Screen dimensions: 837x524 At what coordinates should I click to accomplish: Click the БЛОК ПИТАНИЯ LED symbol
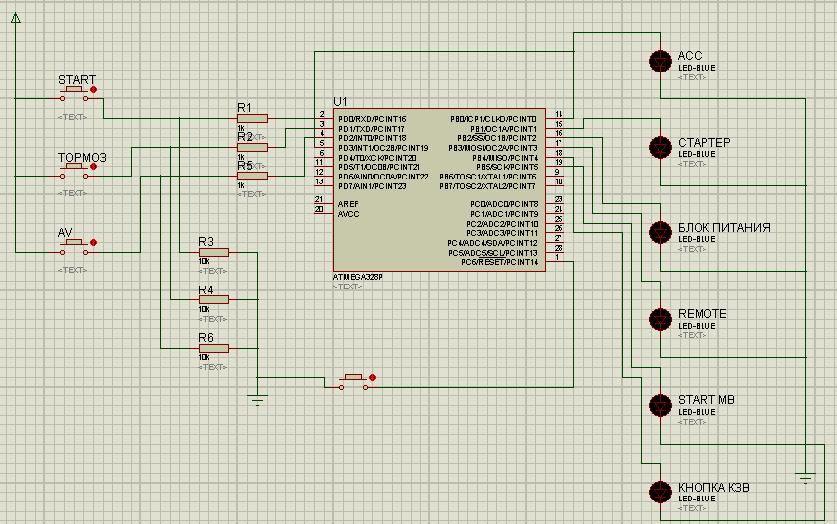click(x=659, y=233)
